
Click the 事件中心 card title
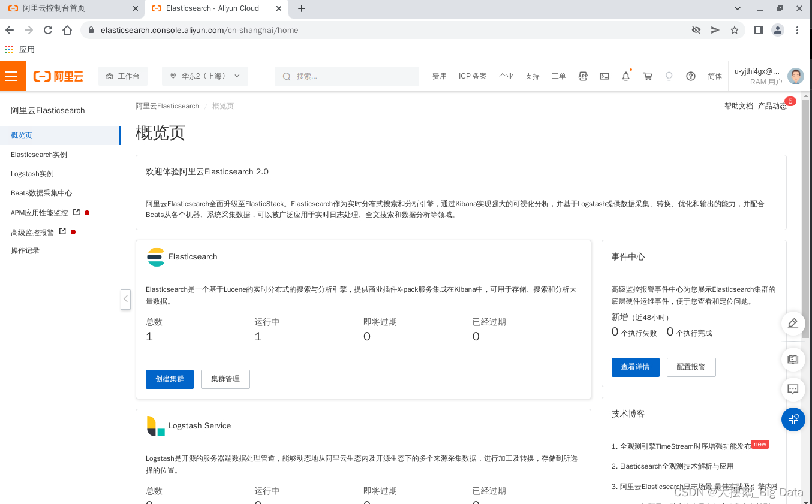tap(628, 256)
